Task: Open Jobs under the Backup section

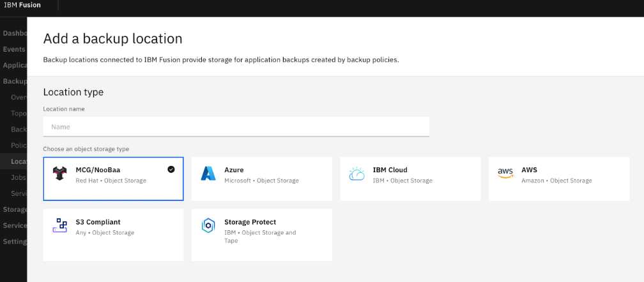Action: (x=19, y=177)
